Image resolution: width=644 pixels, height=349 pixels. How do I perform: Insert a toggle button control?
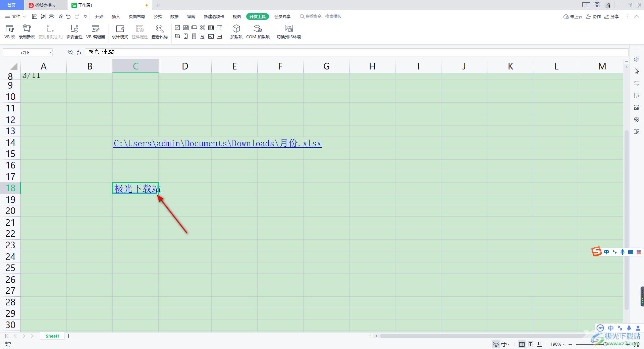coord(177,36)
